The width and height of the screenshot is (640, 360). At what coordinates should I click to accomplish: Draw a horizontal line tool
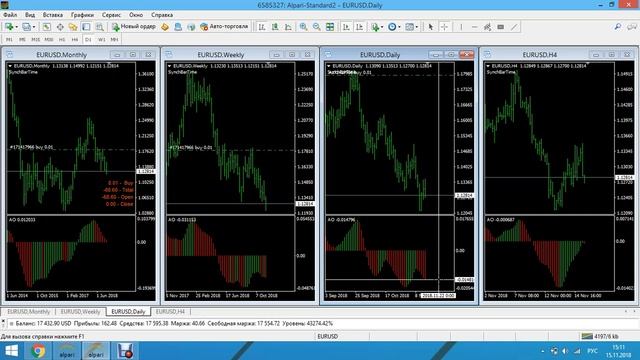474,27
